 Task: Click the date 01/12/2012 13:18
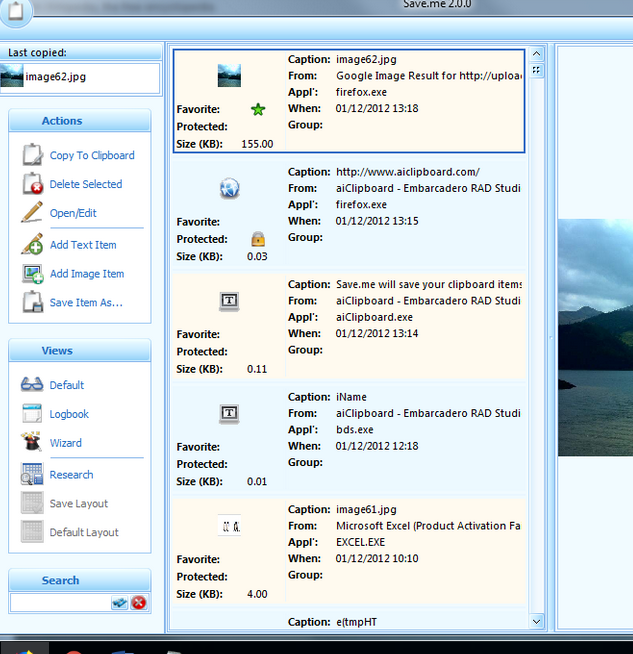coord(377,108)
